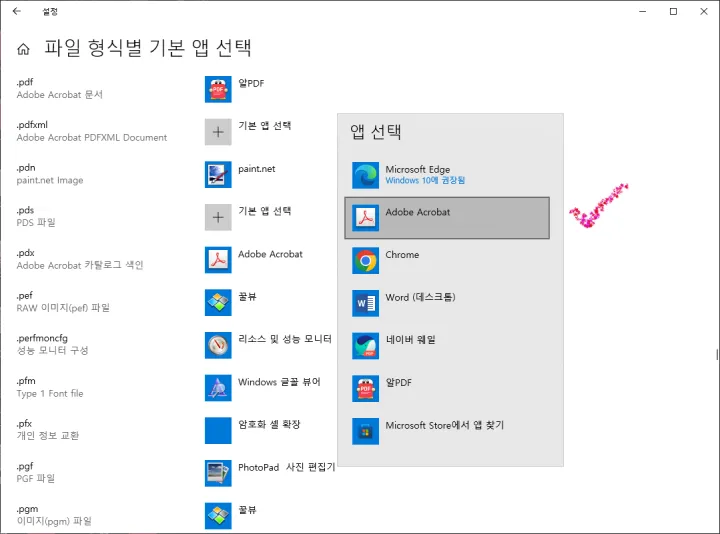This screenshot has width=720, height=534.
Task: Click Adobe Acrobat label for .pdx
Action: [270, 254]
